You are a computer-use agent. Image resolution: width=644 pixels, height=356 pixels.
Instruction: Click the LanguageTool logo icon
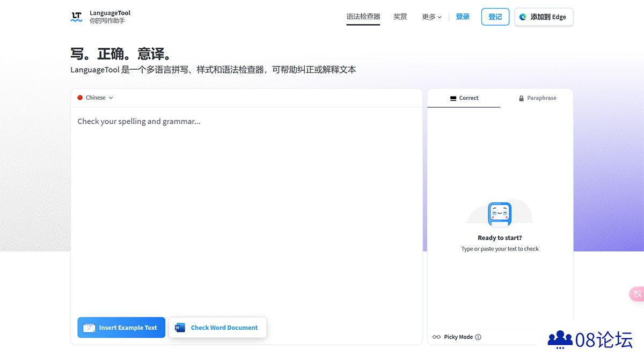[x=76, y=17]
